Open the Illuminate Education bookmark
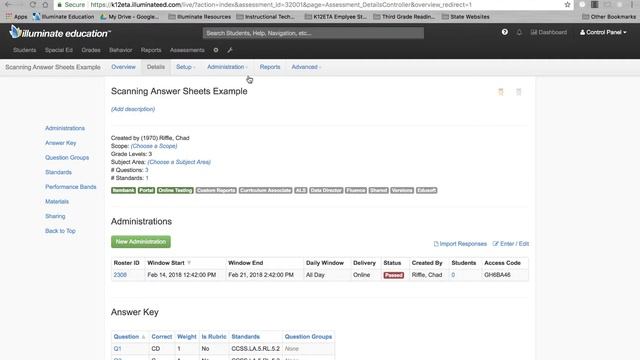 tap(64, 17)
